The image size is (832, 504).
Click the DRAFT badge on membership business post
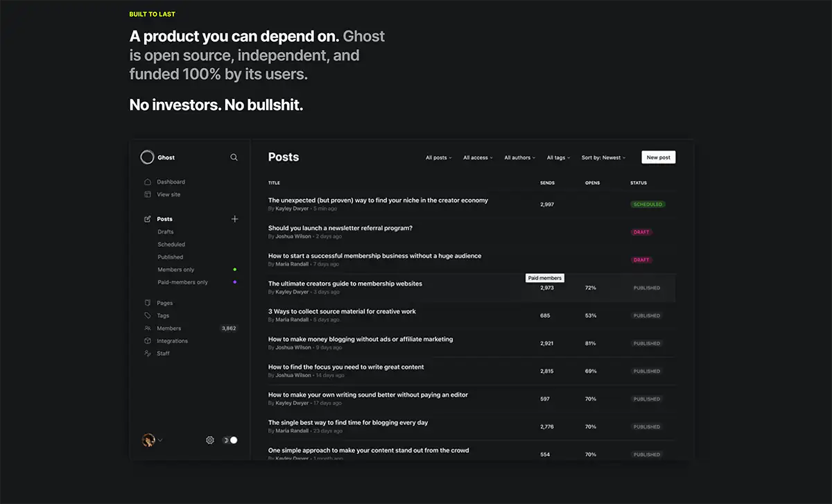(641, 260)
